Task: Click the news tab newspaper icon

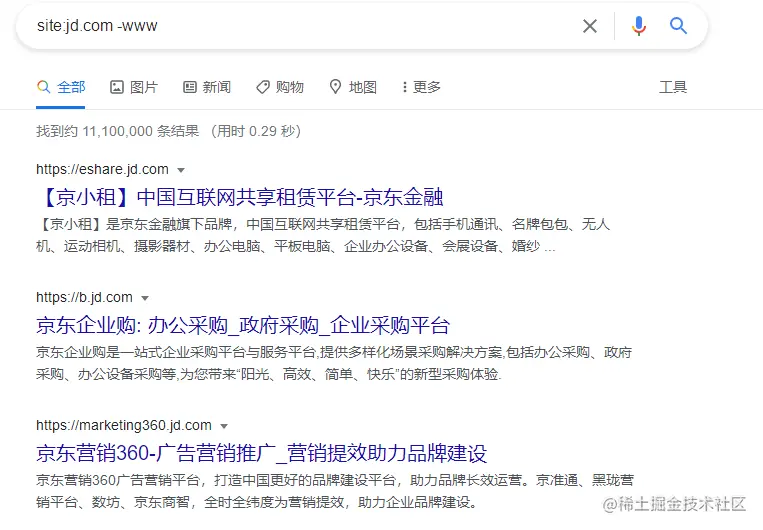Action: point(190,87)
